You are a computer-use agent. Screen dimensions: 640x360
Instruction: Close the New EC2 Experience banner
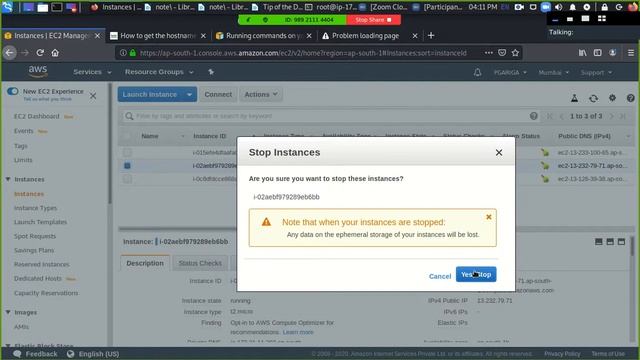pyautogui.click(x=93, y=96)
